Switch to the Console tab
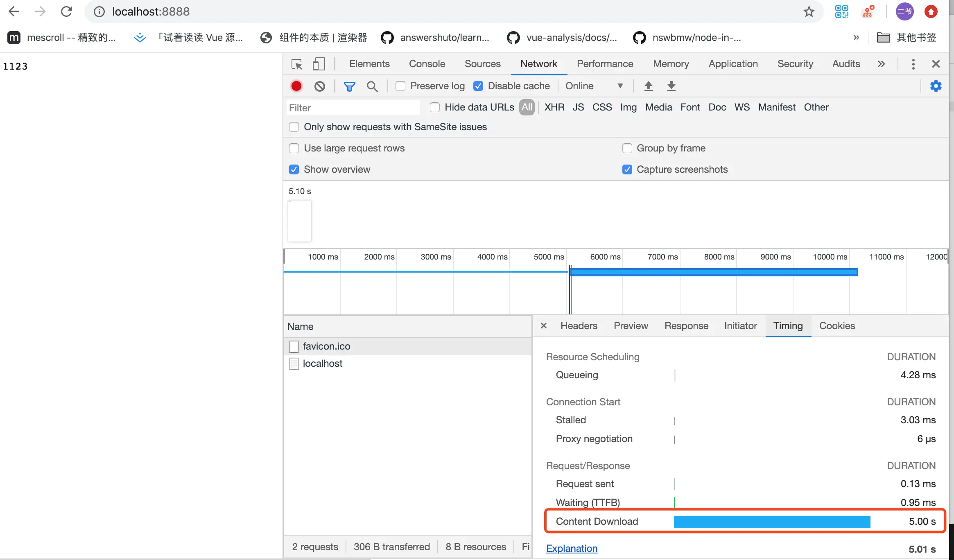This screenshot has width=954, height=560. [x=427, y=64]
